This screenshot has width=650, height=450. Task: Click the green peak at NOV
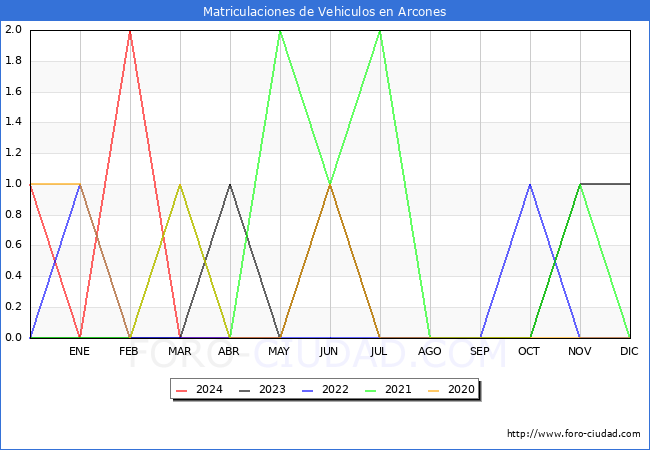click(x=580, y=185)
